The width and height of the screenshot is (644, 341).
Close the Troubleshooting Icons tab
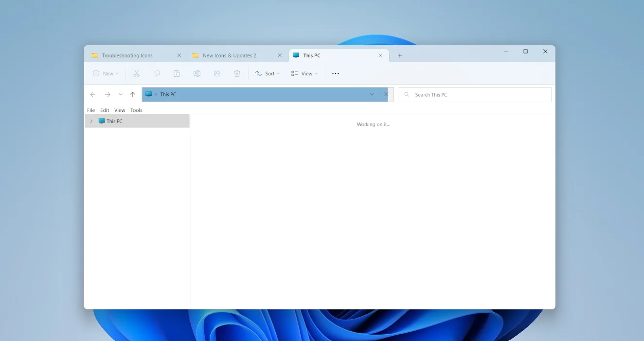coord(179,55)
